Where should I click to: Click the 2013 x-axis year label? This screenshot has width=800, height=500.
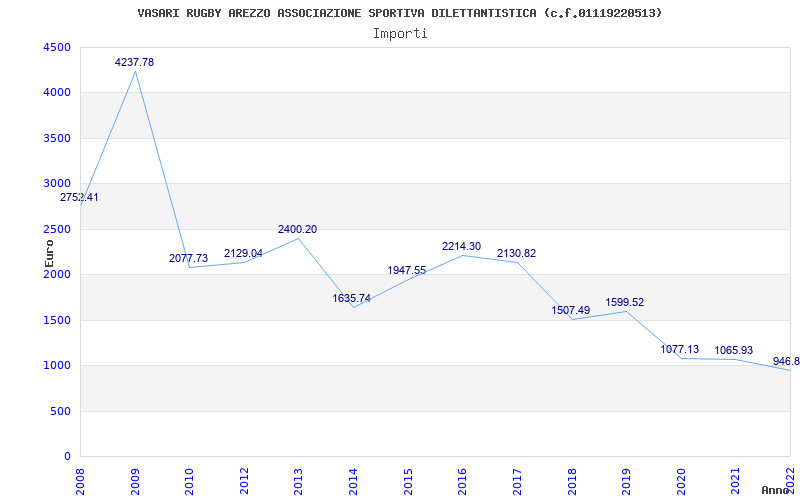tap(299, 480)
